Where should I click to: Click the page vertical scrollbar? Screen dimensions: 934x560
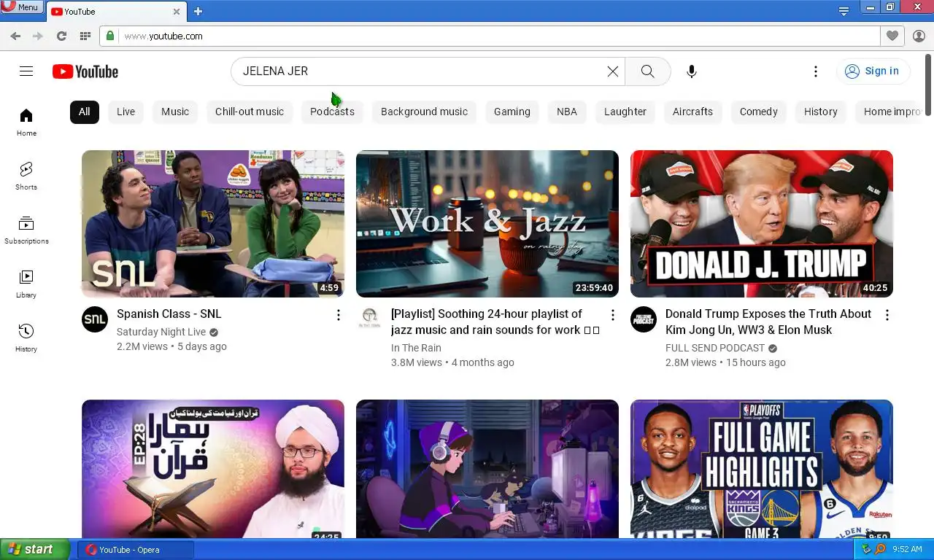930,85
